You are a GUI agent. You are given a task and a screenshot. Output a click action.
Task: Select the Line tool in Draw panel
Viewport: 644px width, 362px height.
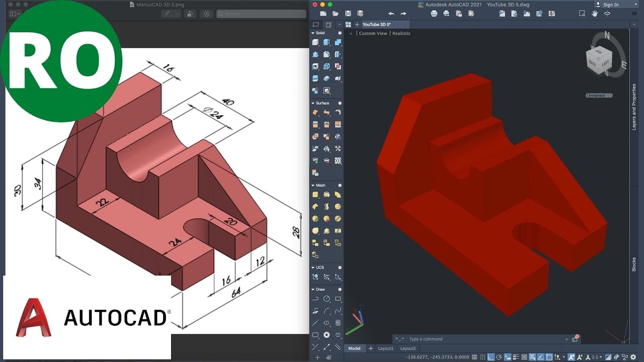pyautogui.click(x=315, y=322)
